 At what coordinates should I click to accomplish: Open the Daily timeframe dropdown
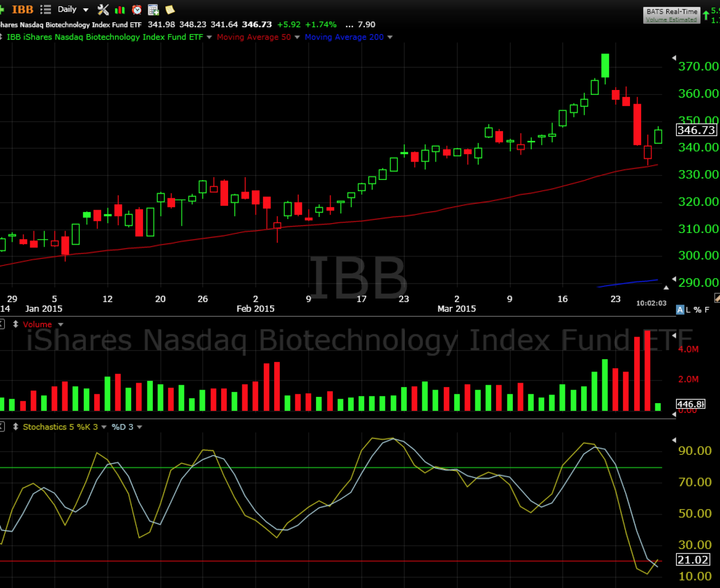[x=73, y=9]
